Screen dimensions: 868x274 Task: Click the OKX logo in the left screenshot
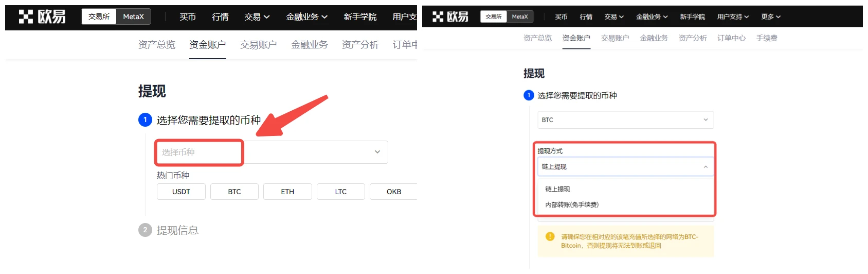(42, 17)
